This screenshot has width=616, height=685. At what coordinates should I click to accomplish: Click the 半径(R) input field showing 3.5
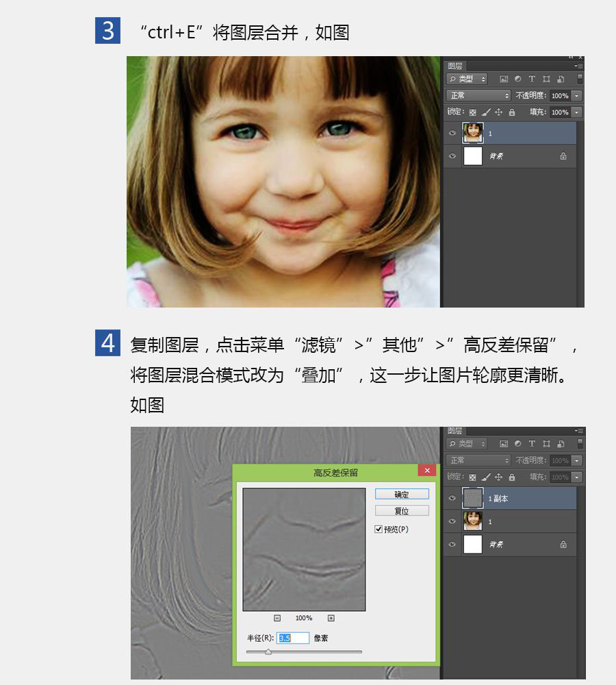292,638
